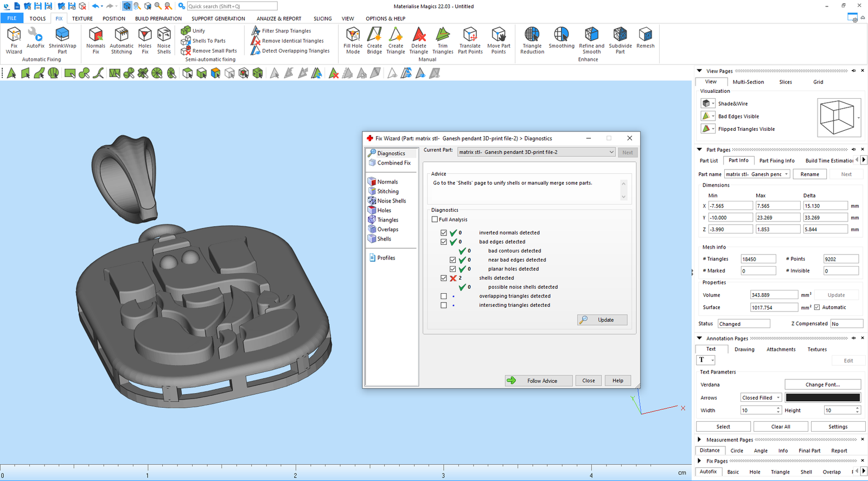Open the Fix Wizard tool

pyautogui.click(x=14, y=40)
